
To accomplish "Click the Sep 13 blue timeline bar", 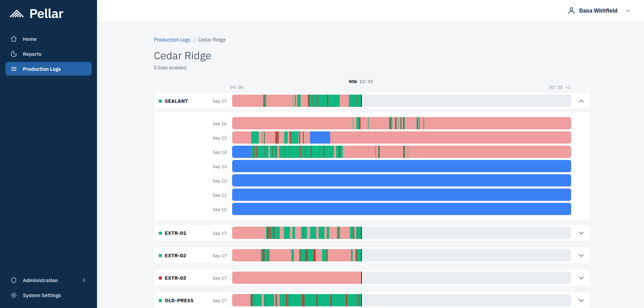I will 402,166.
